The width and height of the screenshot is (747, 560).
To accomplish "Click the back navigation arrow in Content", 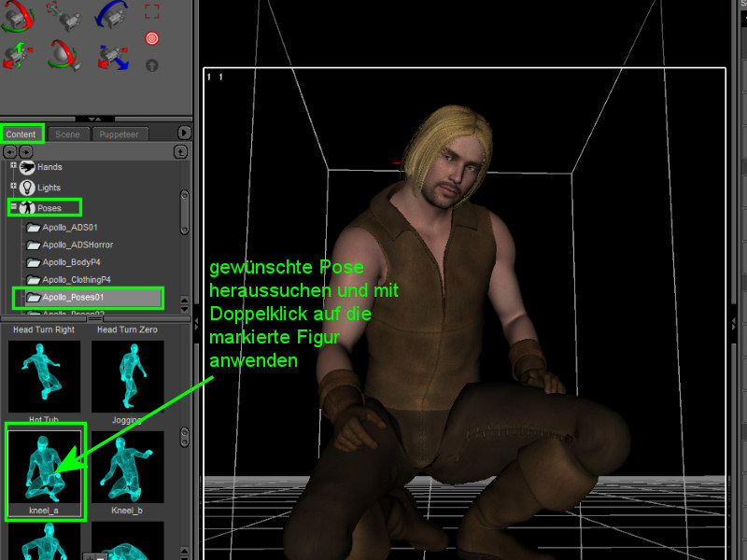I will click(x=10, y=152).
